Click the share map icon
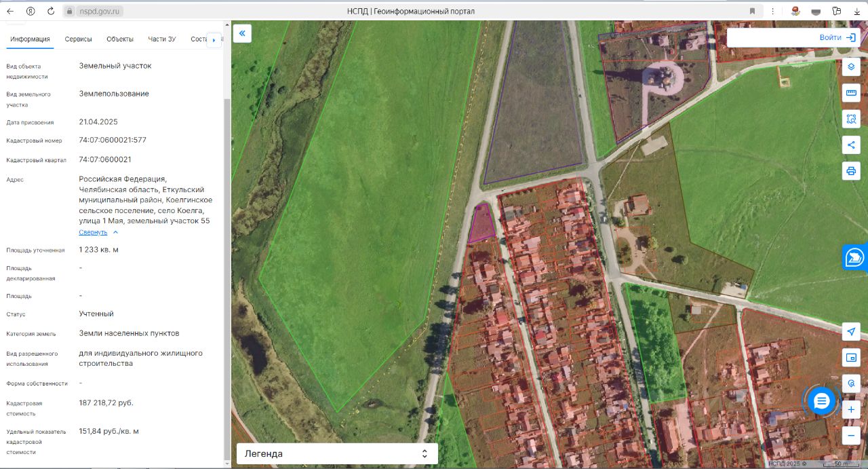 pos(851,145)
